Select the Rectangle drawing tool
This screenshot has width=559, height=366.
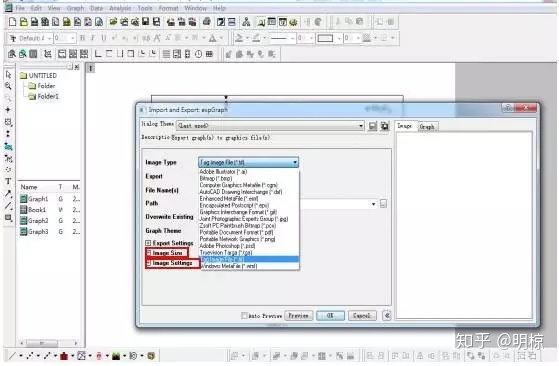(x=8, y=218)
